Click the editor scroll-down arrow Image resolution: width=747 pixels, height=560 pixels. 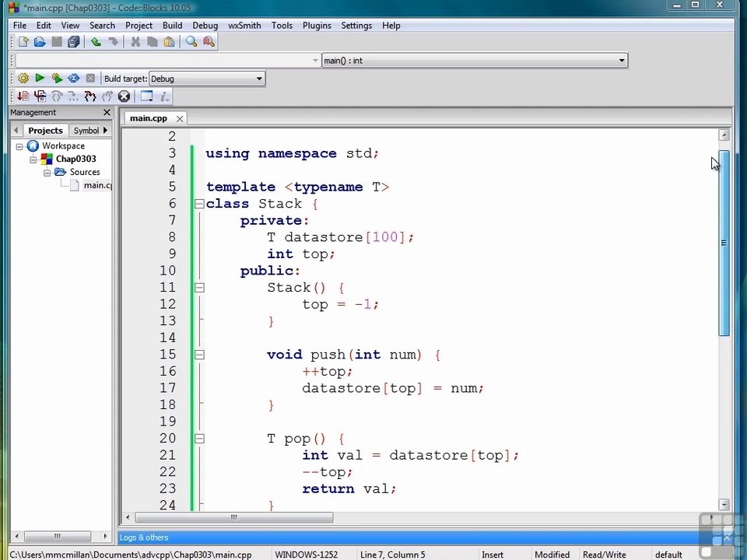724,504
